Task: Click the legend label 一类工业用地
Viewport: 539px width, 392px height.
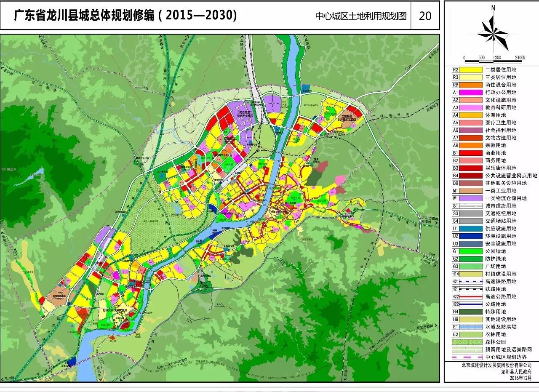Action: 501,191
